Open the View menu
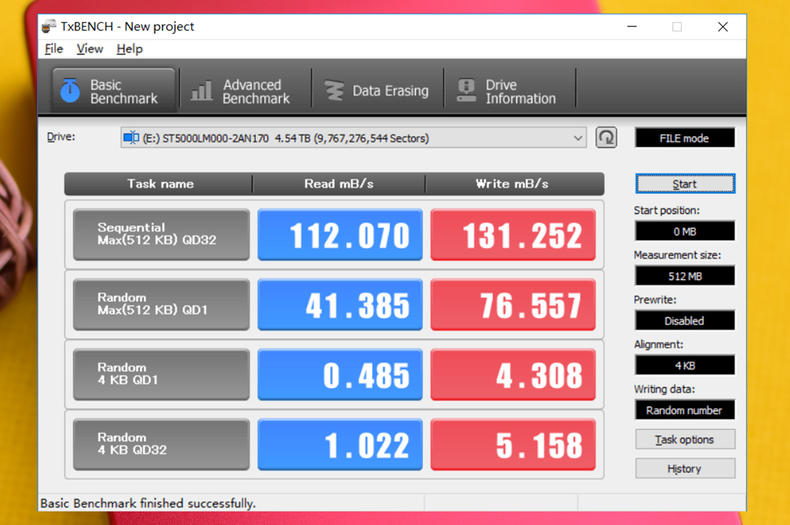 coord(89,49)
